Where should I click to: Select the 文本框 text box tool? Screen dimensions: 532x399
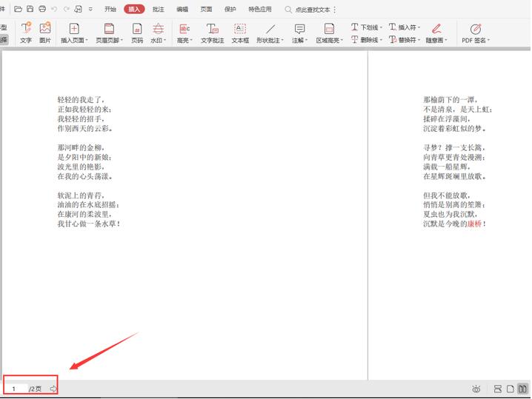point(240,33)
